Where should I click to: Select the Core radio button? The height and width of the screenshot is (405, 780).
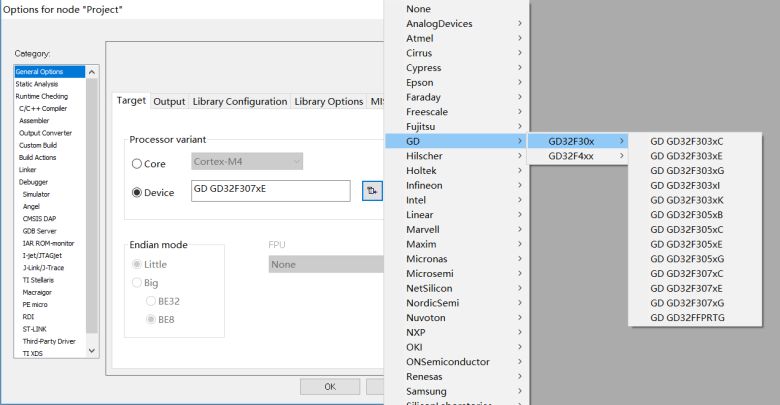(137, 164)
